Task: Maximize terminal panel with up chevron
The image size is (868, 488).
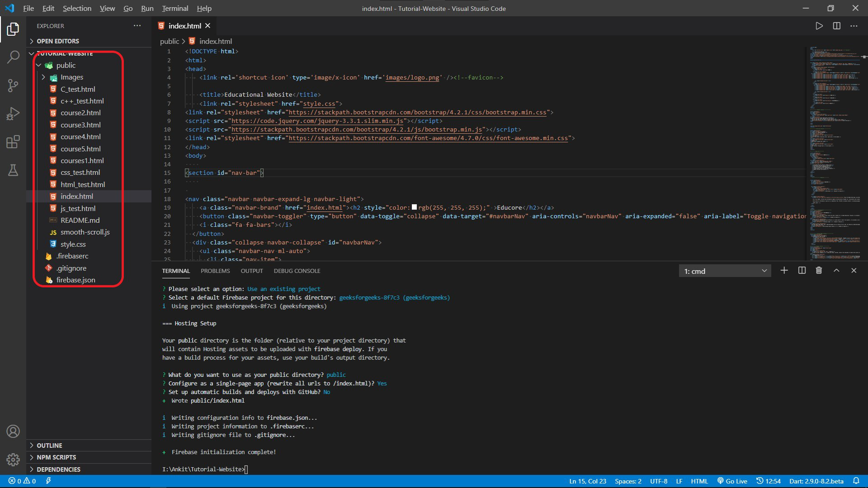Action: coord(836,271)
